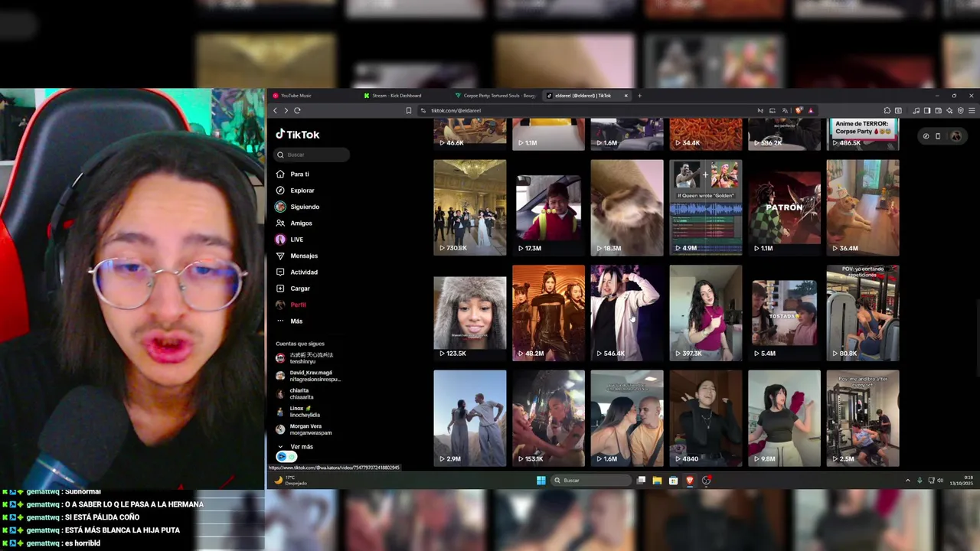Open video with 153.1K views
This screenshot has height=551, width=980.
[x=548, y=419]
